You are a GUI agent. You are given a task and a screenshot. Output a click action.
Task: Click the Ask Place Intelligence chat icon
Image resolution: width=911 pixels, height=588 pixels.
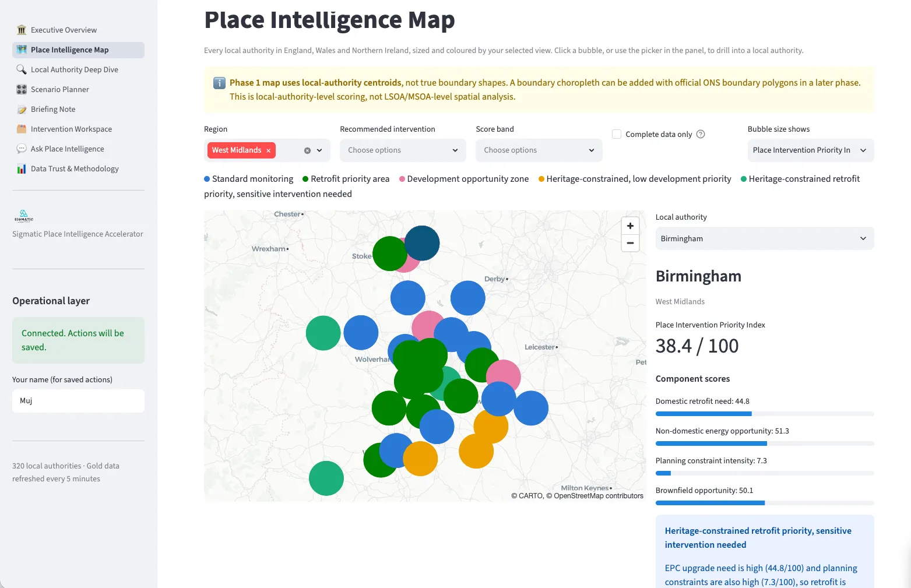tap(22, 149)
